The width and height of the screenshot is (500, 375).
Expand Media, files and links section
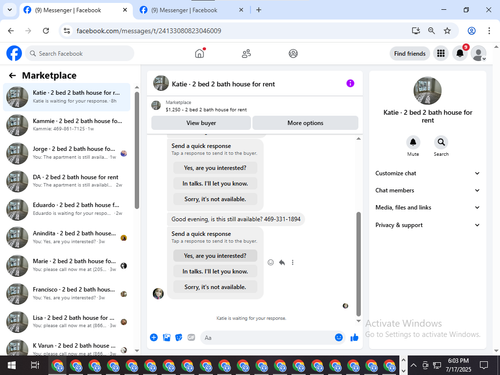(x=427, y=207)
